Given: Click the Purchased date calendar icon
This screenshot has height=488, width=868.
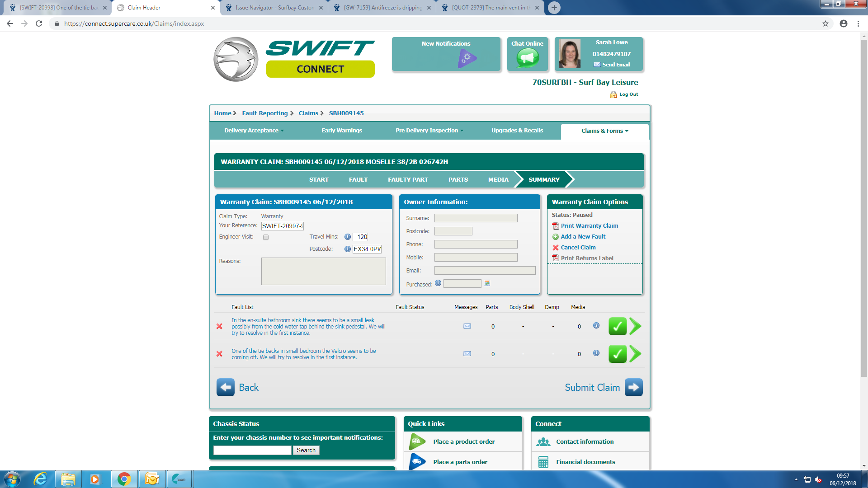Looking at the screenshot, I should 487,283.
